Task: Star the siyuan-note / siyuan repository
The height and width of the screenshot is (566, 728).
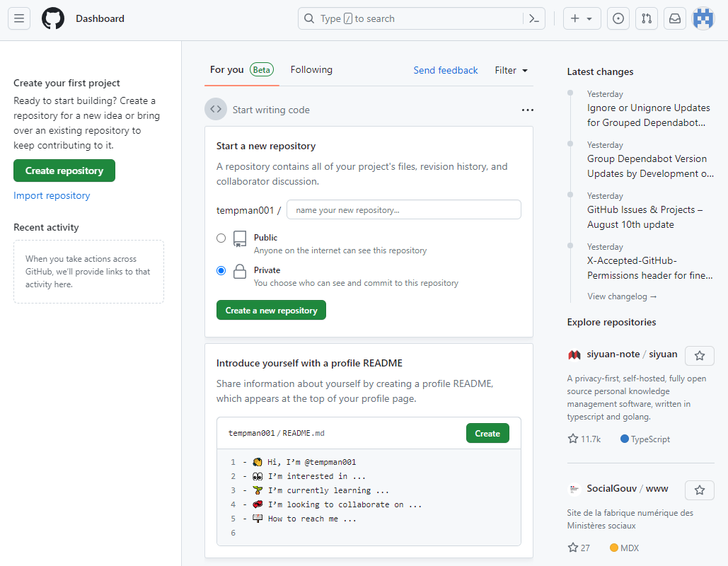Action: coord(700,356)
